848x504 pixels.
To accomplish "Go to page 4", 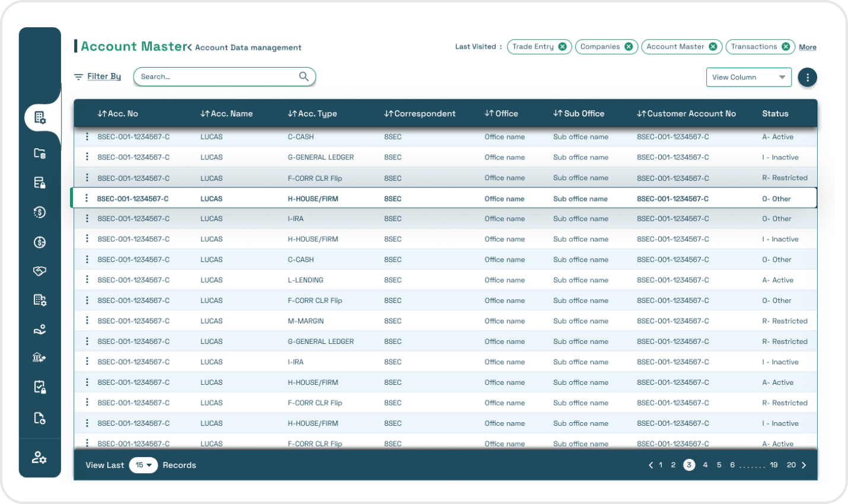I will (705, 465).
